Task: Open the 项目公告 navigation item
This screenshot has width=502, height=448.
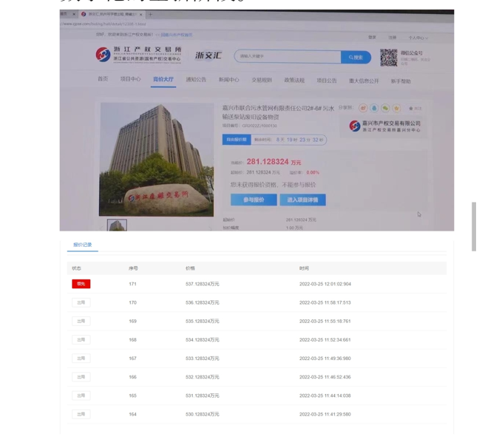Action: [x=327, y=81]
